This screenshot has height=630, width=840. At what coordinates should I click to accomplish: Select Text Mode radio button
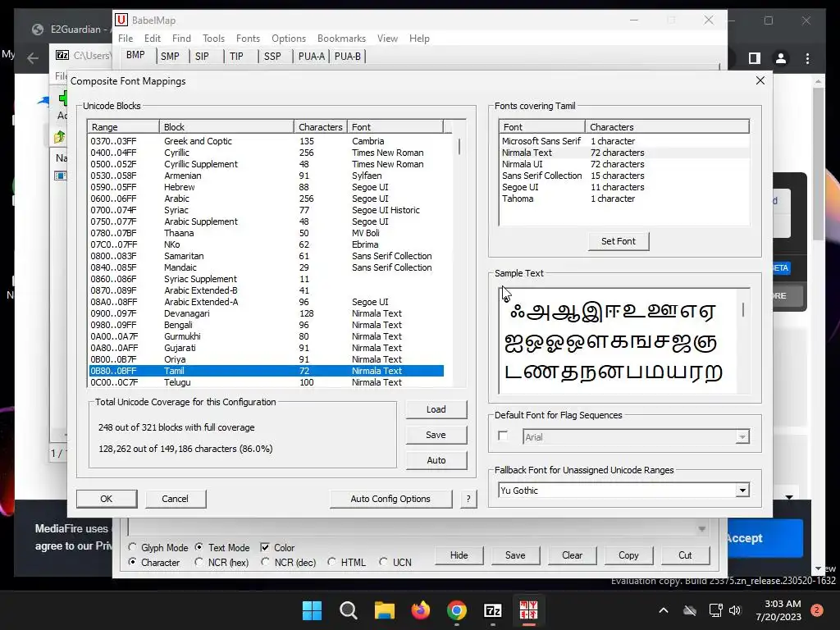tap(199, 547)
